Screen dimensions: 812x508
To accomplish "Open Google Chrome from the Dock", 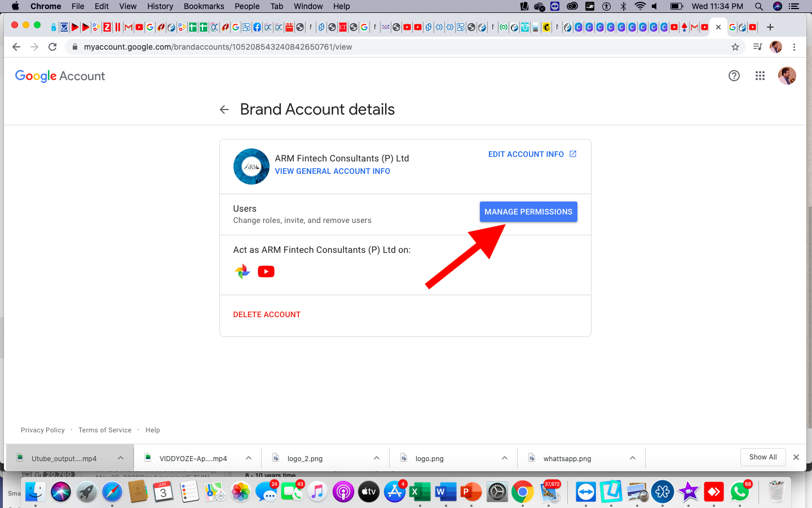I will click(x=523, y=492).
